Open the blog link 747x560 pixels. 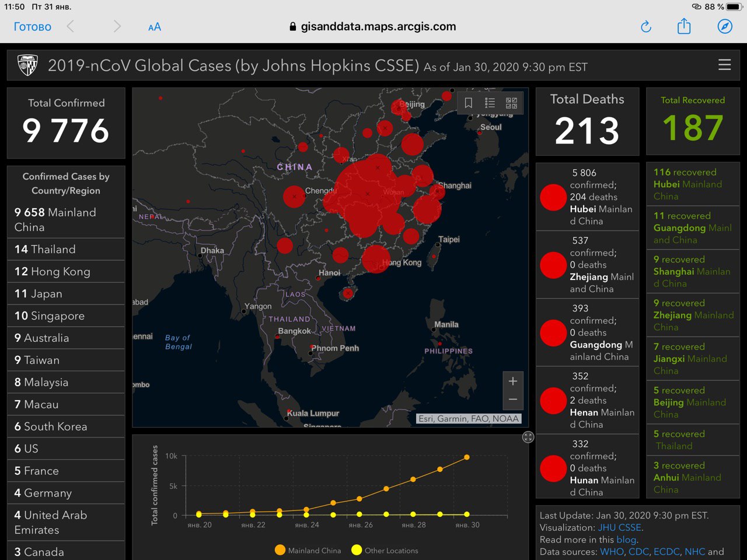pyautogui.click(x=626, y=540)
